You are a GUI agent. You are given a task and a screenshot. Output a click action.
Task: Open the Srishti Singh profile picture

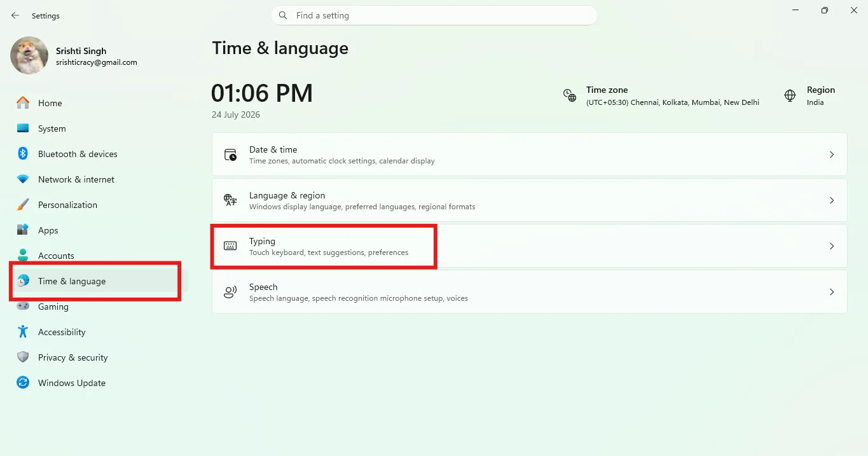point(29,55)
